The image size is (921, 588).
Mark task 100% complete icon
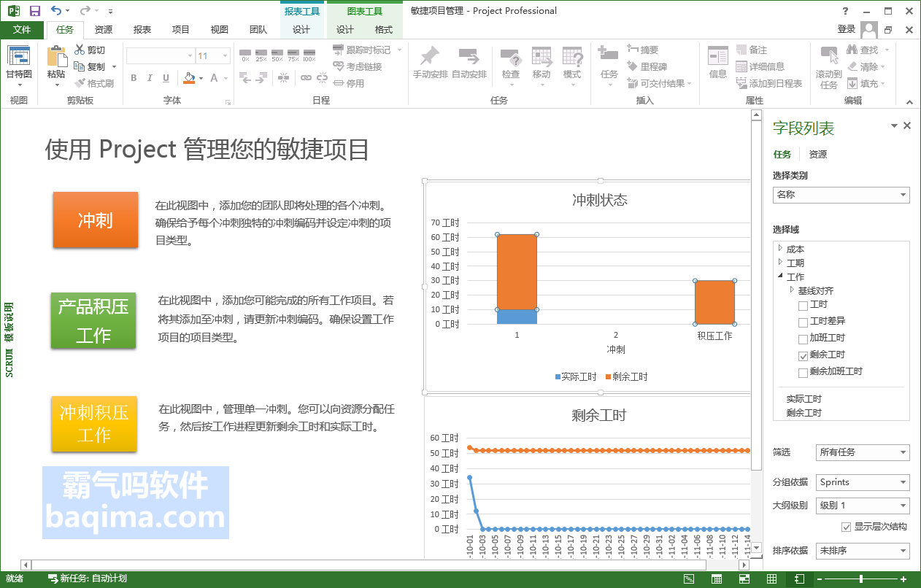pyautogui.click(x=309, y=55)
